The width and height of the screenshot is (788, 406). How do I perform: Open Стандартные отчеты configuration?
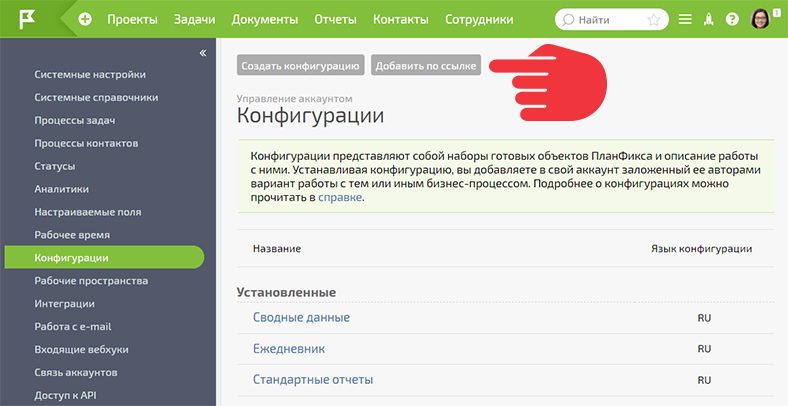pos(313,379)
